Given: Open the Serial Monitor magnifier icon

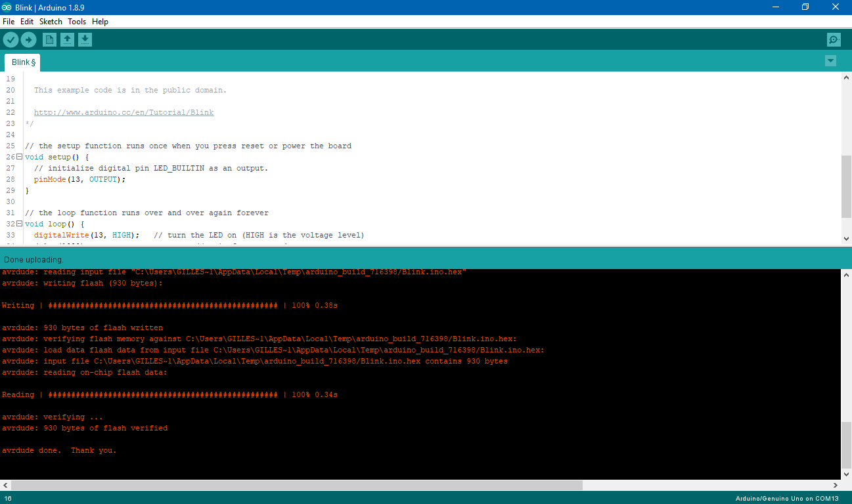Looking at the screenshot, I should 834,40.
